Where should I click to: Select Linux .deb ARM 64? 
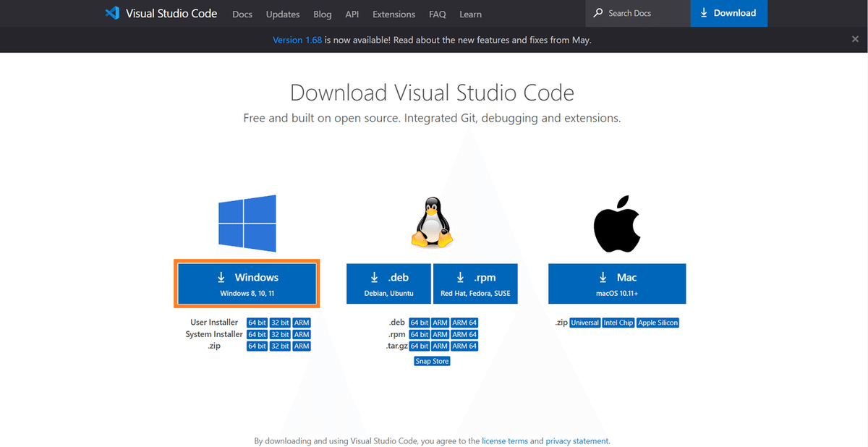pos(464,323)
